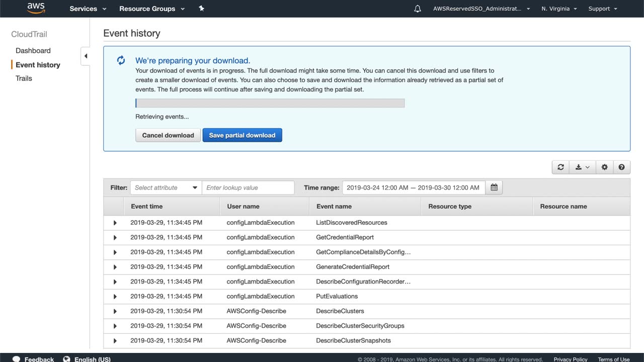The height and width of the screenshot is (362, 644).
Task: Open the settings gear for columns
Action: pyautogui.click(x=604, y=167)
